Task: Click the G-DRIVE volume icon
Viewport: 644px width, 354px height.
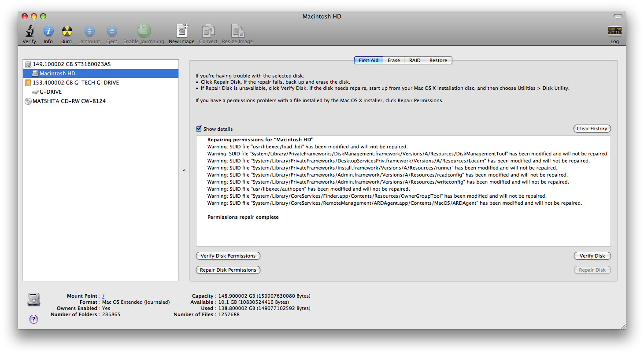Action: point(35,92)
